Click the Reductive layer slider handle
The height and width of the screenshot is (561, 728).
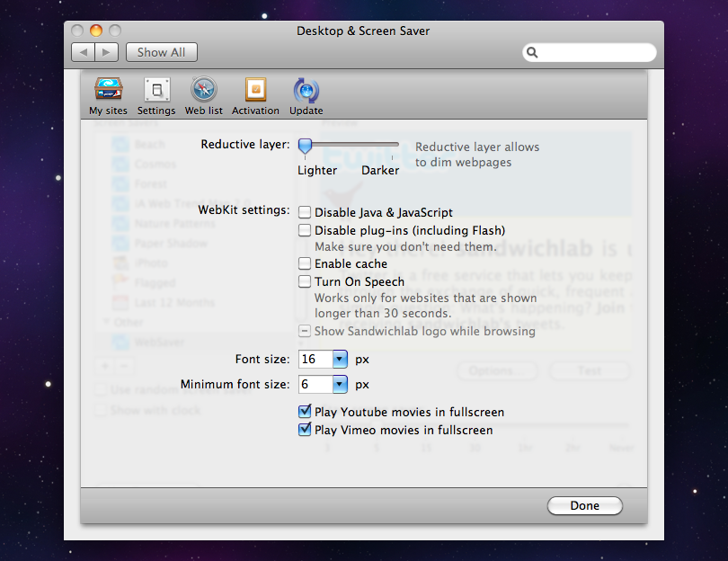pyautogui.click(x=306, y=145)
